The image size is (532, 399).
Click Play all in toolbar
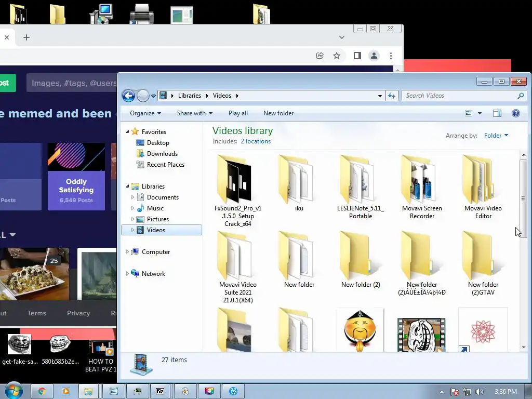click(x=238, y=113)
